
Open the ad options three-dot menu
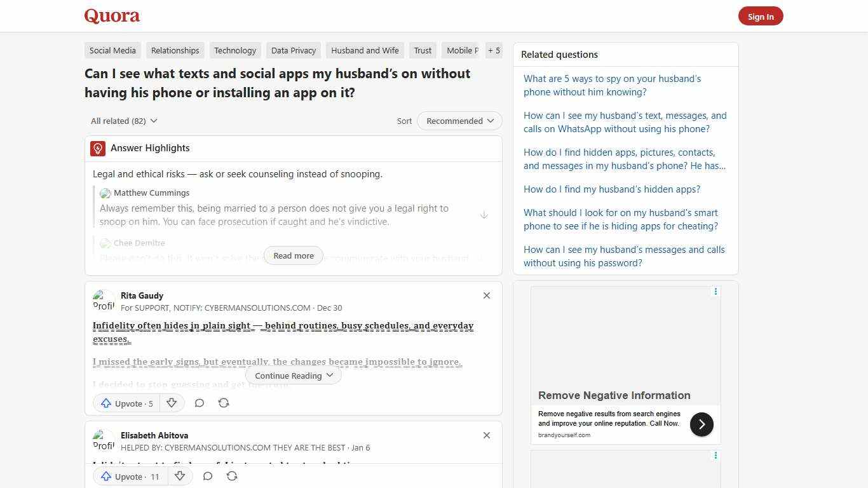pos(715,292)
